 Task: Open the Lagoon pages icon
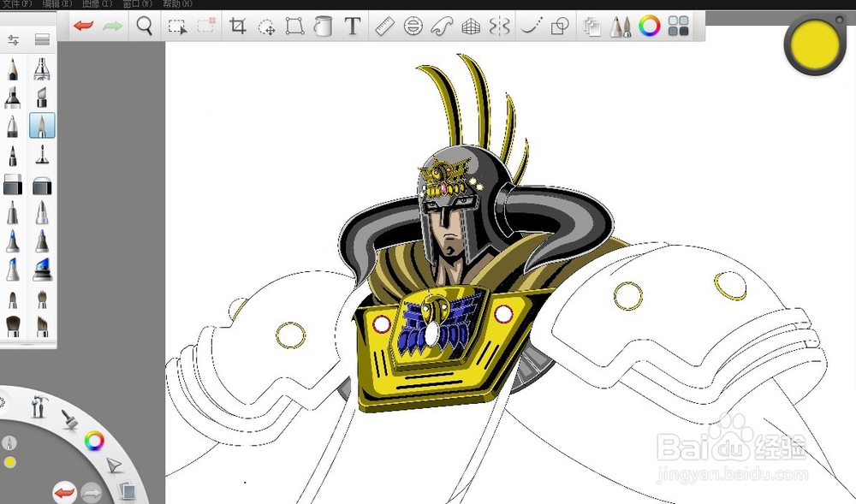coord(126,490)
